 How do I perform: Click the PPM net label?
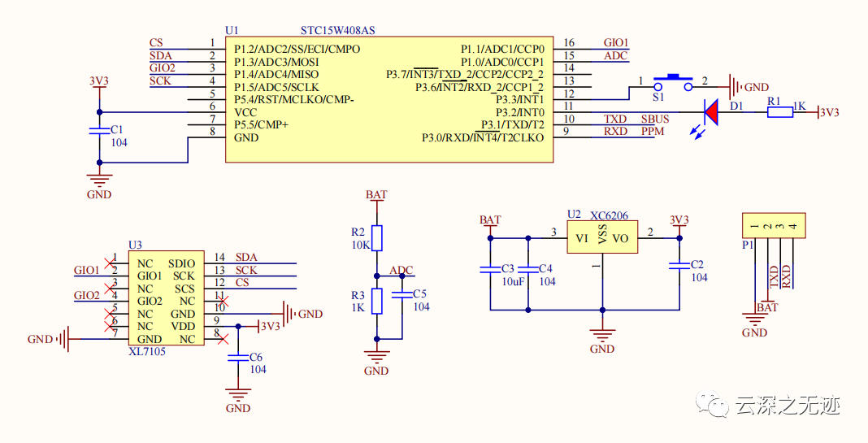pyautogui.click(x=653, y=131)
